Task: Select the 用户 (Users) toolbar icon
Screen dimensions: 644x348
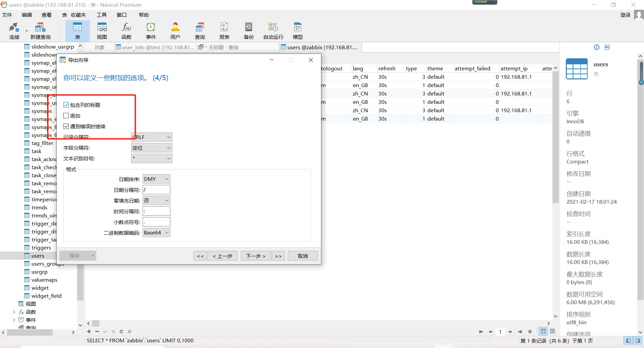Action: (x=175, y=30)
